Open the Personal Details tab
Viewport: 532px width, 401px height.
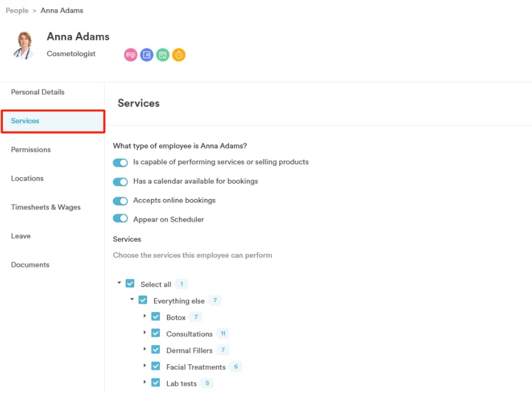(x=37, y=92)
